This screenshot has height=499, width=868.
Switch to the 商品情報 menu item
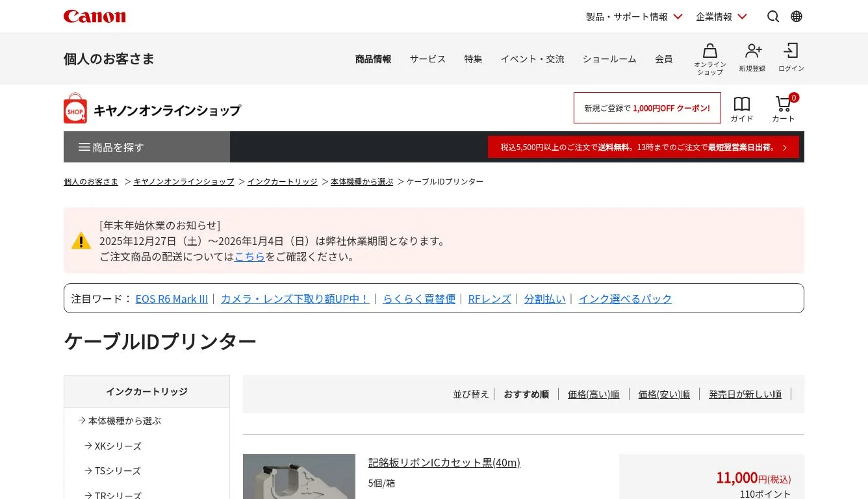click(372, 58)
